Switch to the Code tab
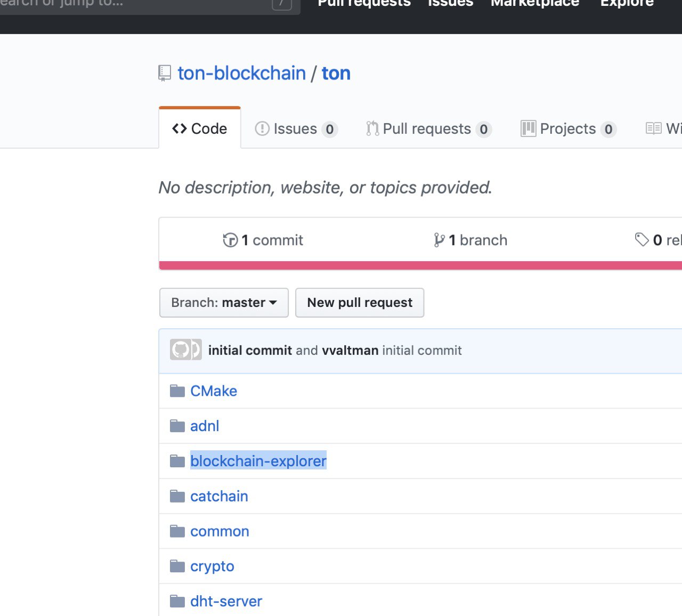Screen dimensions: 682x616 coord(200,128)
